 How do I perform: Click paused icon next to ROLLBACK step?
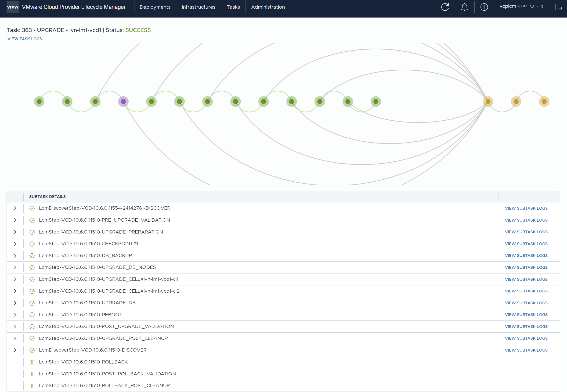(32, 362)
